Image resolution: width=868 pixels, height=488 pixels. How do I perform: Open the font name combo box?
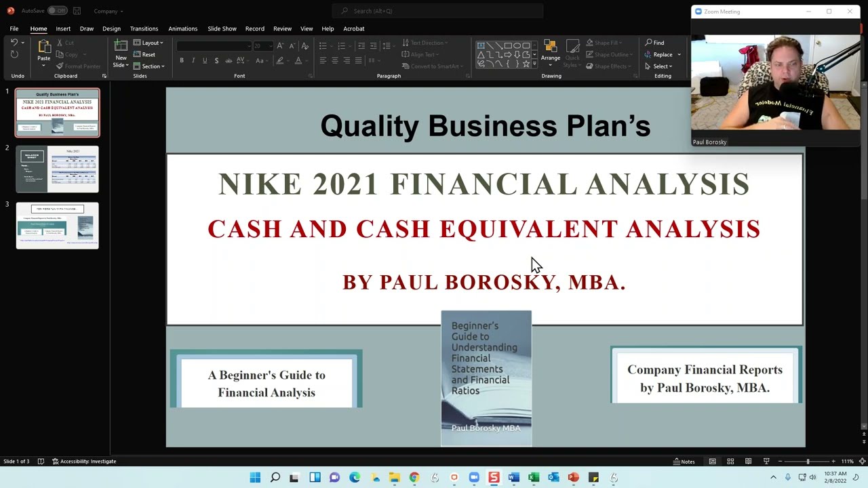tap(213, 45)
